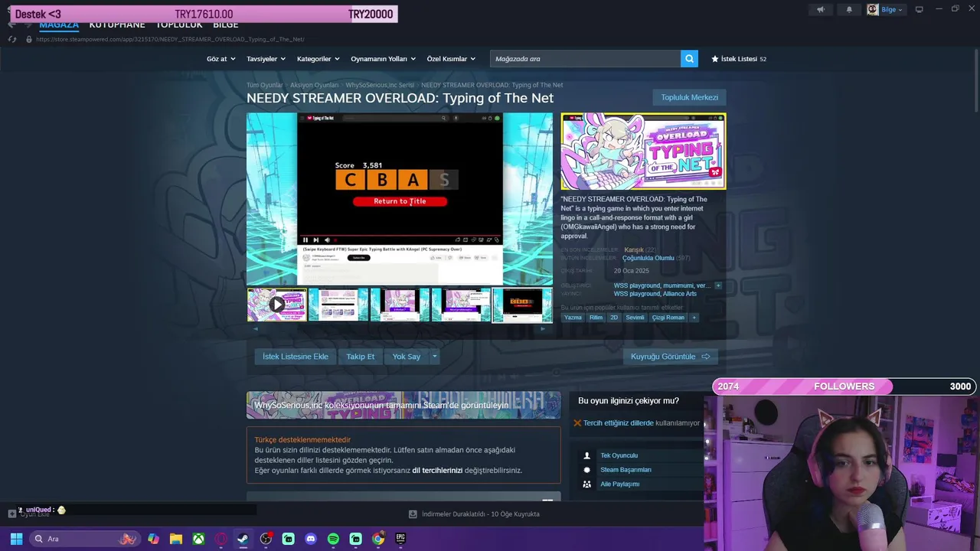Expand the Tavsiyeler menu
The width and height of the screenshot is (980, 551).
tap(266, 59)
